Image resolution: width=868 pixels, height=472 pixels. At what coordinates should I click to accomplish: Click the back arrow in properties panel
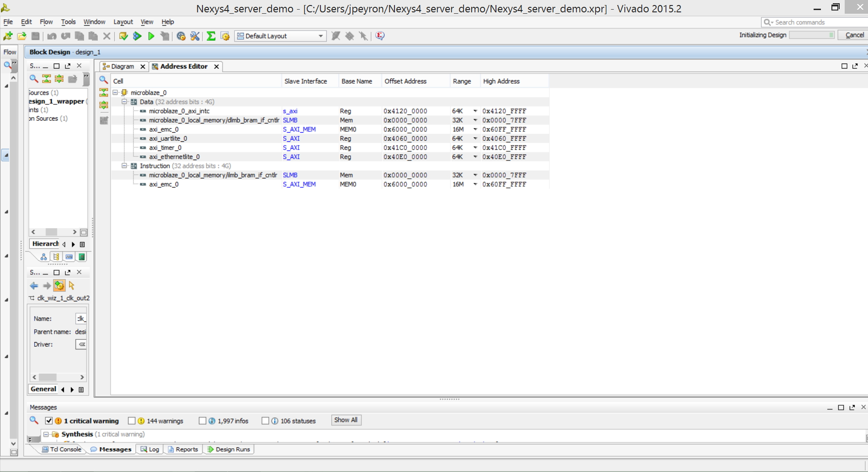34,286
